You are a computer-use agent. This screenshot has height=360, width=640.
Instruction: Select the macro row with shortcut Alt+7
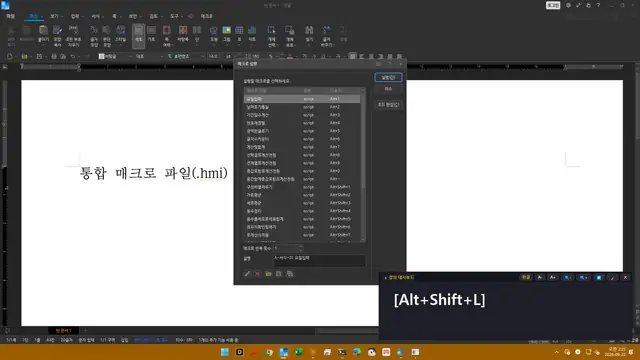pos(302,147)
